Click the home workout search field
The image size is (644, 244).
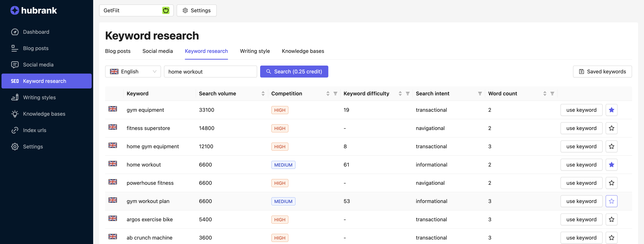click(210, 72)
